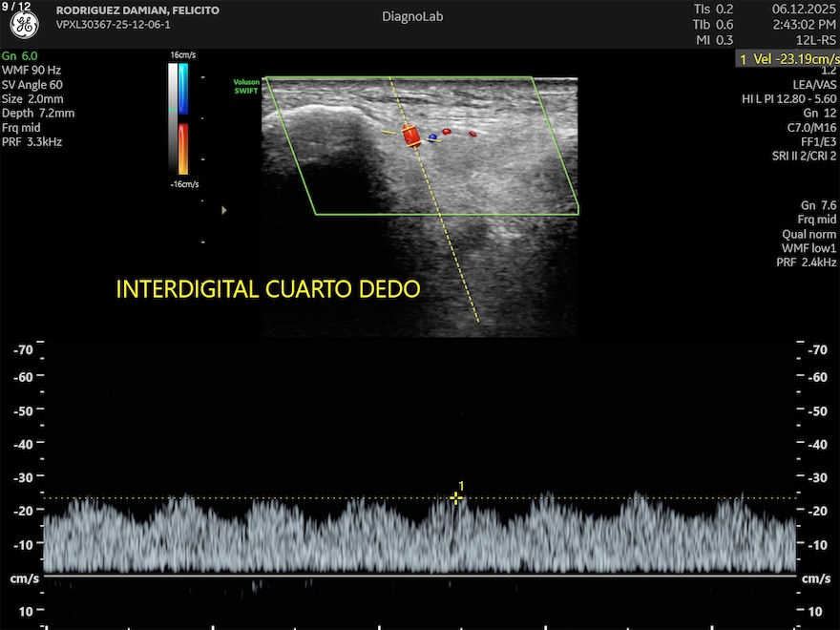The height and width of the screenshot is (630, 840).
Task: Click the PRF 2.4kHz color flow setting
Action: (807, 262)
